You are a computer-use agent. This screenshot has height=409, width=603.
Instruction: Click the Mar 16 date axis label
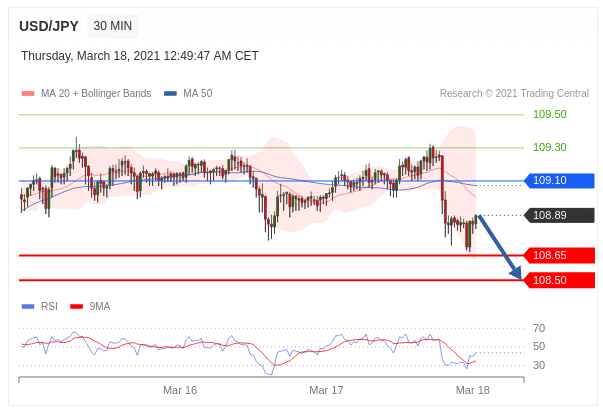(x=180, y=391)
